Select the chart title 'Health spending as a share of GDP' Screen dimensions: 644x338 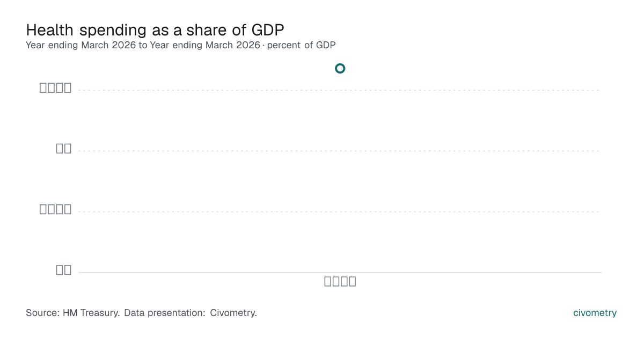click(155, 30)
